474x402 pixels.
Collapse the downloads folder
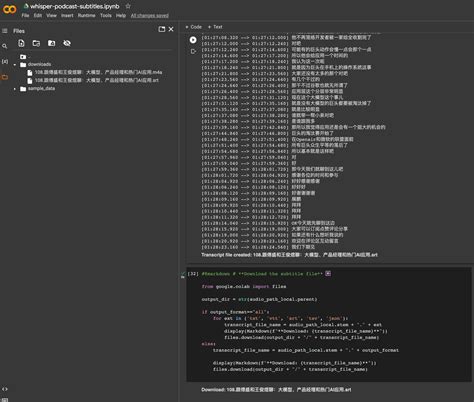(15, 65)
